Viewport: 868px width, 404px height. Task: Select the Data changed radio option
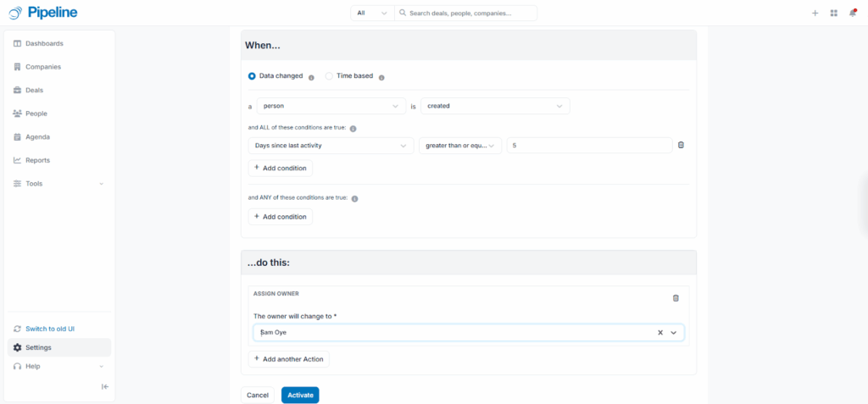pos(252,76)
